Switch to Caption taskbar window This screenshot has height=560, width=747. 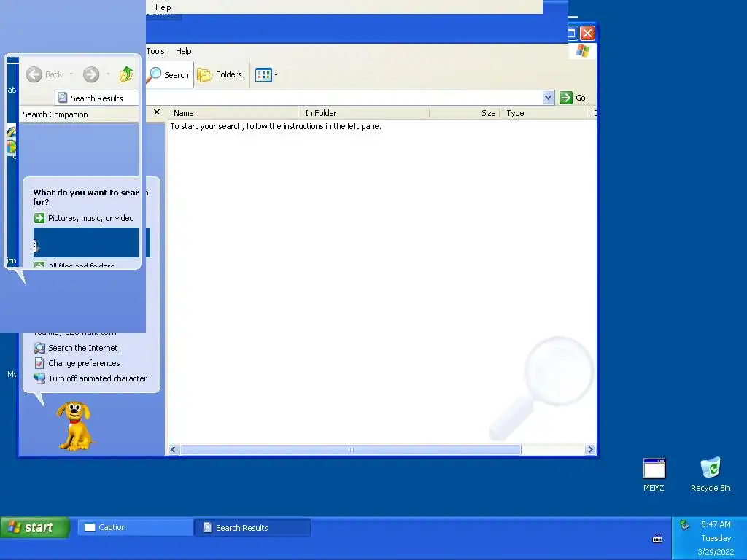point(135,528)
